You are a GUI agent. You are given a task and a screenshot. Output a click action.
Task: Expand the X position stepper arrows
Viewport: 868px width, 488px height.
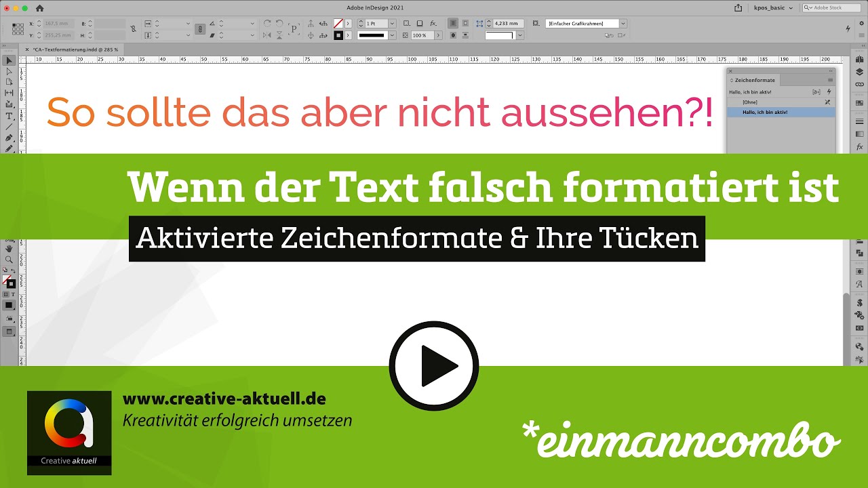(x=39, y=24)
